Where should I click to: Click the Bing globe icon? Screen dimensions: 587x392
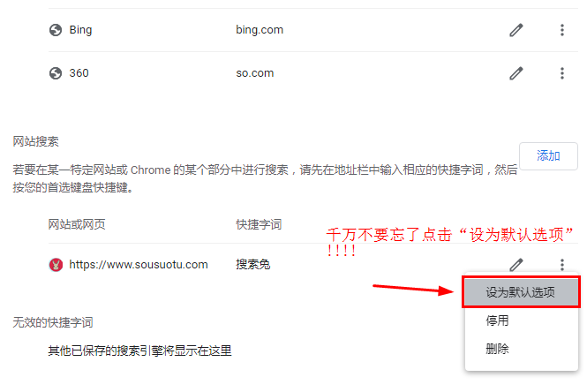tap(56, 30)
